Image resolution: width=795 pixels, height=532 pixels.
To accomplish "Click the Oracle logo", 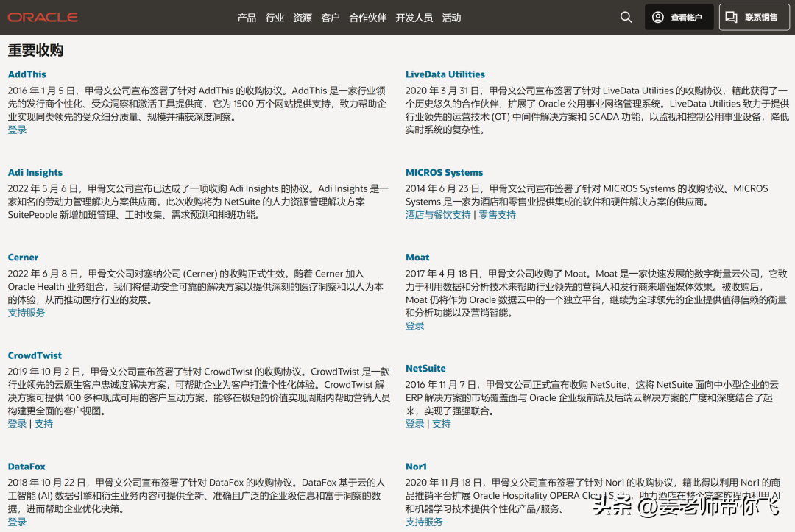I will click(x=43, y=17).
